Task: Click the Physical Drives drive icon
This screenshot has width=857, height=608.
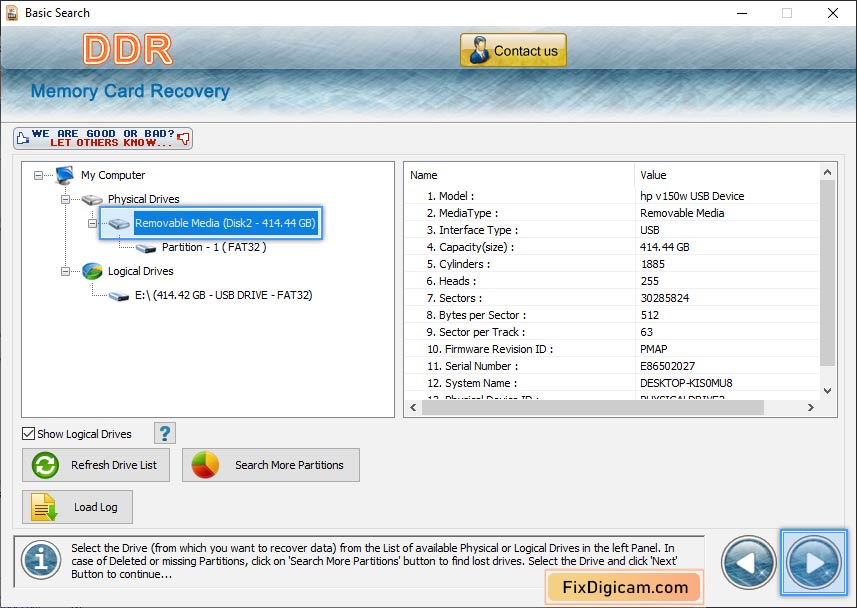Action: [x=92, y=200]
